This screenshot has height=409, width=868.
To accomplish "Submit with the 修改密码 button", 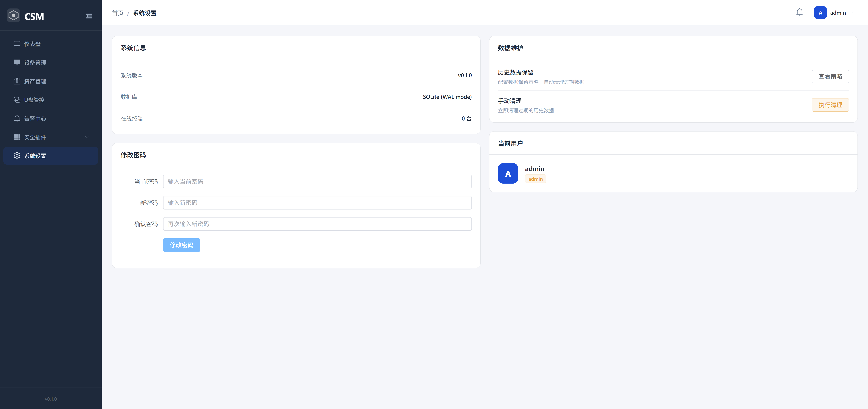I will tap(181, 245).
